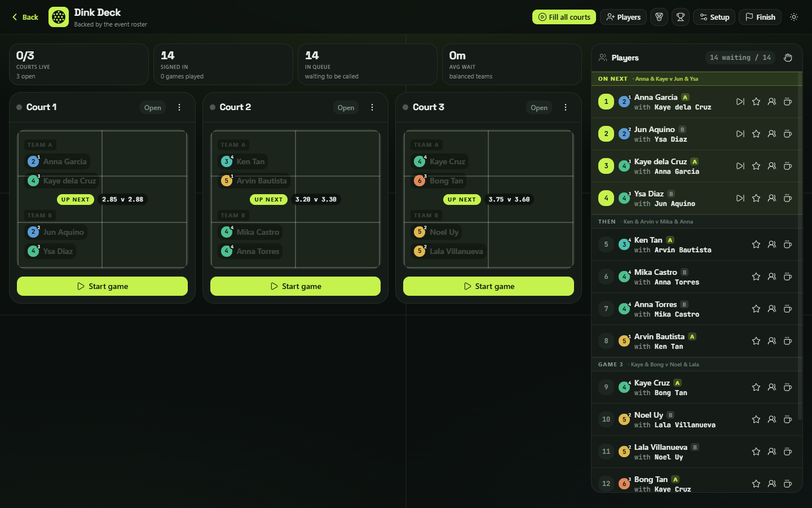Click the hand icon in the Players header
This screenshot has height=508, width=812.
pos(788,58)
